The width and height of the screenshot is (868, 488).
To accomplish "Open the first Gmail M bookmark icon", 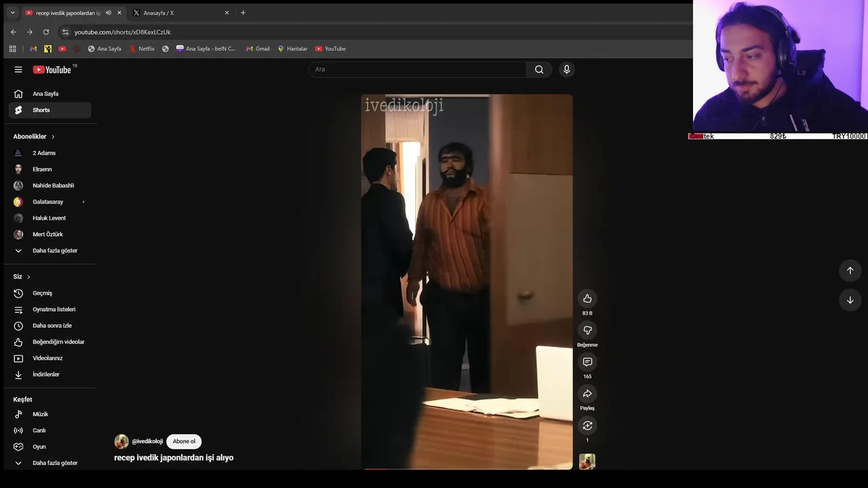I will click(x=33, y=49).
